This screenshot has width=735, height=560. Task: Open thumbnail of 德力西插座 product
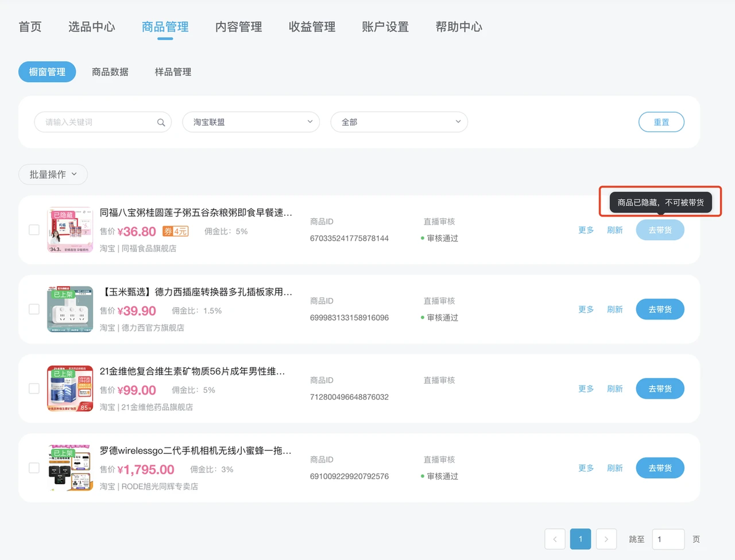tap(70, 309)
